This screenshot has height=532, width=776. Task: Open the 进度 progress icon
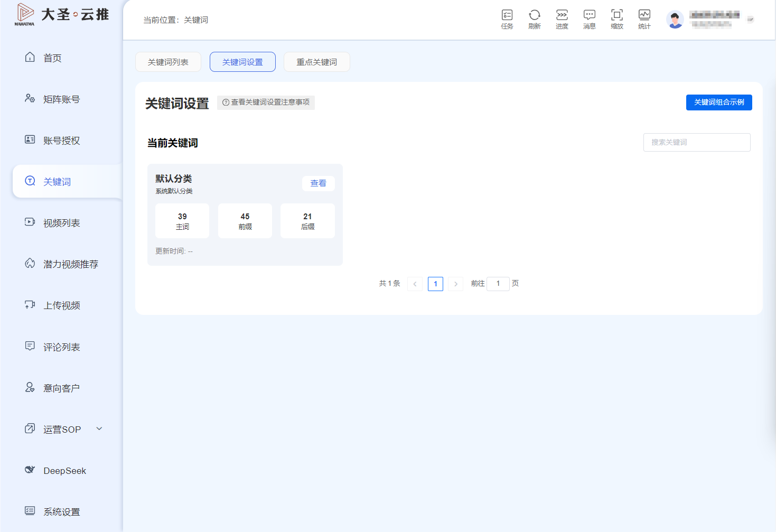(x=562, y=19)
